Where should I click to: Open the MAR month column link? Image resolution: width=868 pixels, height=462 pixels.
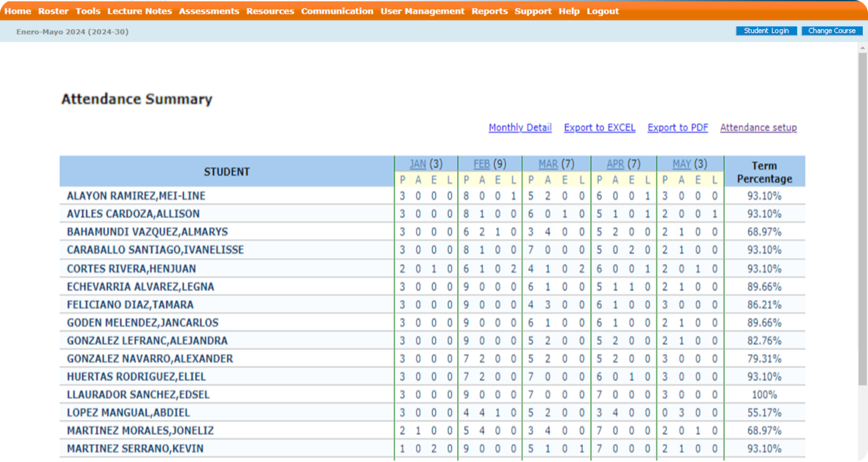[x=548, y=164]
